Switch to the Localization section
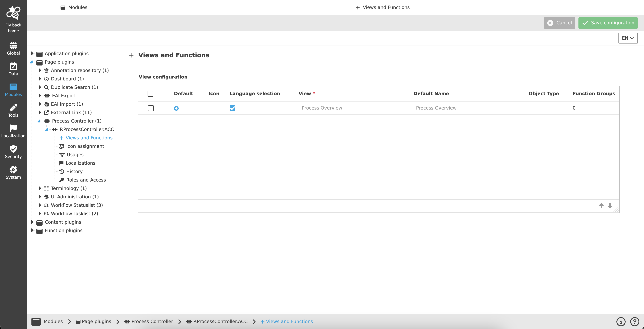The width and height of the screenshot is (644, 329). point(13,130)
